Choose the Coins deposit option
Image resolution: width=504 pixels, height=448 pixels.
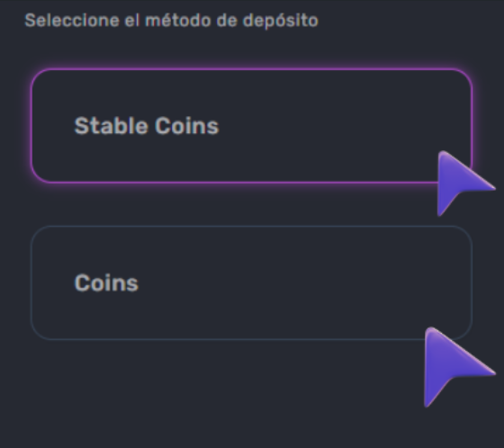(252, 282)
